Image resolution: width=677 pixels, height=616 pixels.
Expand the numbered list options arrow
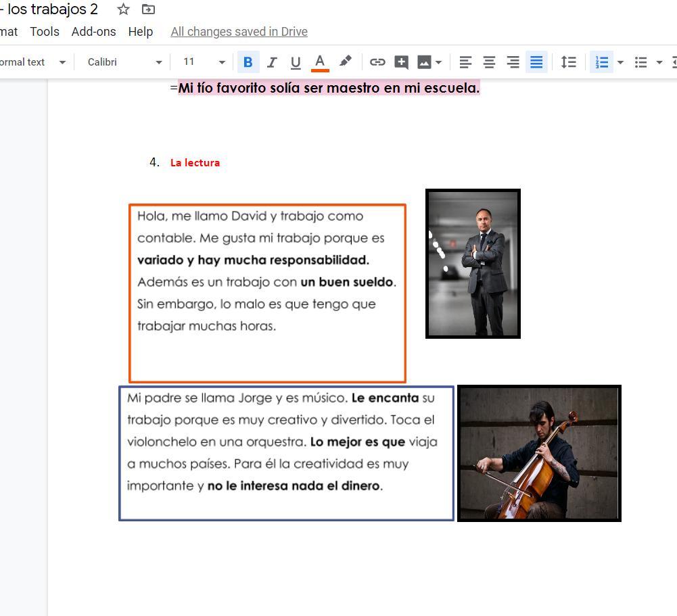[x=620, y=62]
